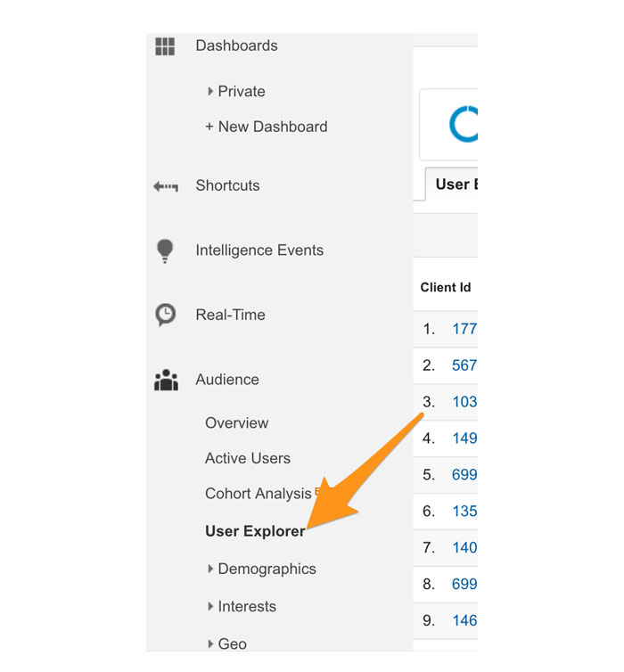
Task: Select User Explorer in the sidebar
Action: pyautogui.click(x=254, y=531)
